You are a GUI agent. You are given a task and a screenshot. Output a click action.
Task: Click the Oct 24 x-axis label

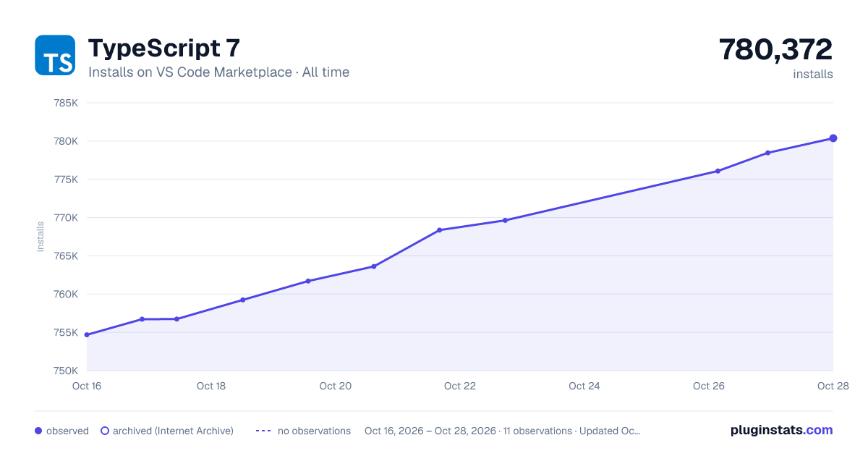(584, 386)
